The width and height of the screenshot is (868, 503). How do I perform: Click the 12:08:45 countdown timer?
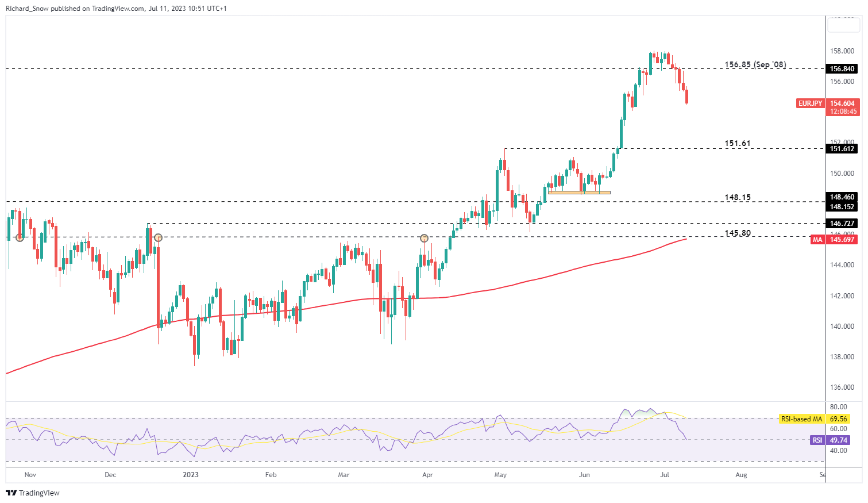[x=843, y=112]
